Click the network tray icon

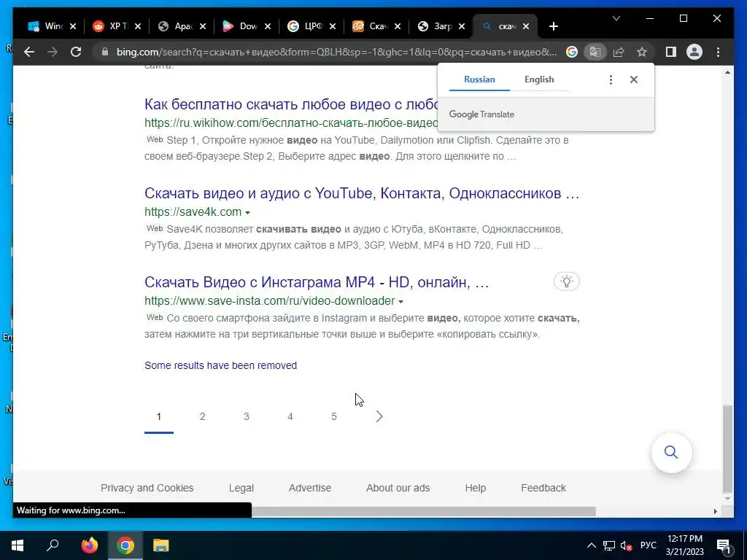click(609, 545)
